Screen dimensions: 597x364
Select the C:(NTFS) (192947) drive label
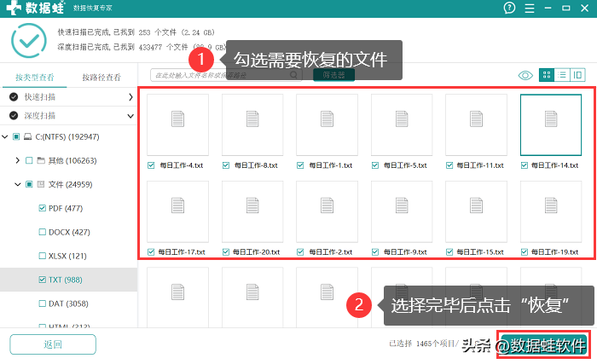(67, 136)
